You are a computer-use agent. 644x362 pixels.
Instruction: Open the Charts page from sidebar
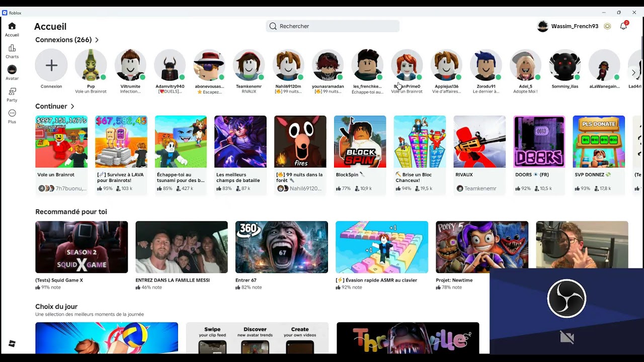[12, 51]
